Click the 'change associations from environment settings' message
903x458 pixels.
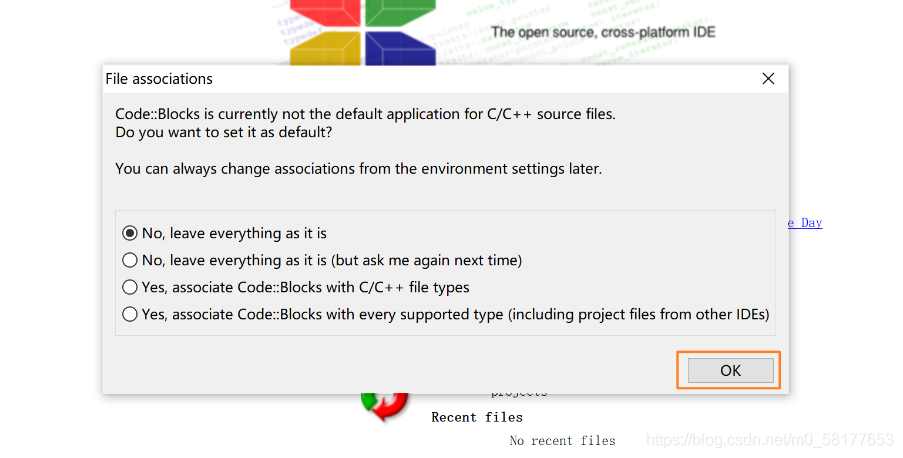[x=358, y=169]
